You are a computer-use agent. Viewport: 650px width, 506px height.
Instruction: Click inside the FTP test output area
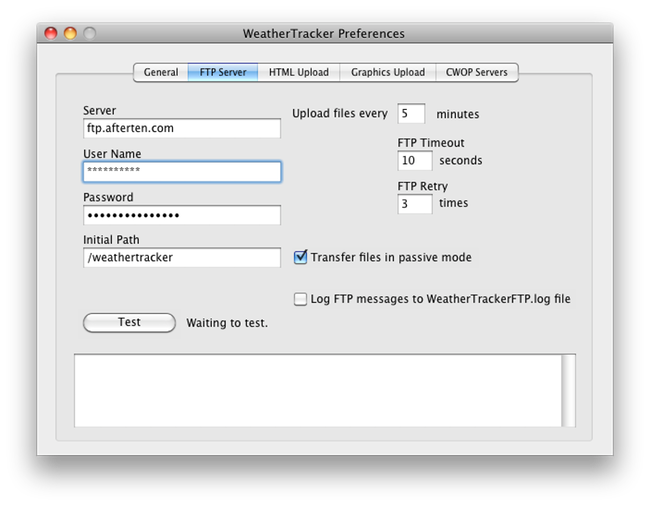318,390
